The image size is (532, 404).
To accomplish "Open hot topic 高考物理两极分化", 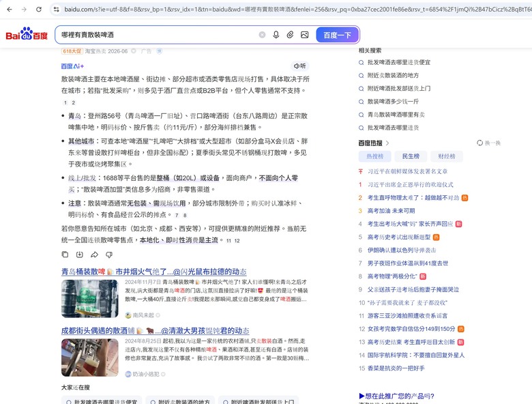I will coord(392,276).
